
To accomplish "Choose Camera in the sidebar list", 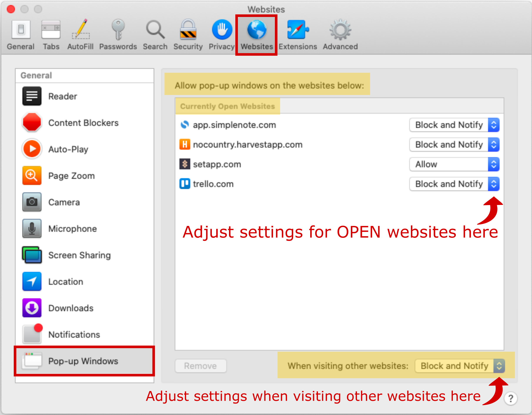I will [64, 202].
